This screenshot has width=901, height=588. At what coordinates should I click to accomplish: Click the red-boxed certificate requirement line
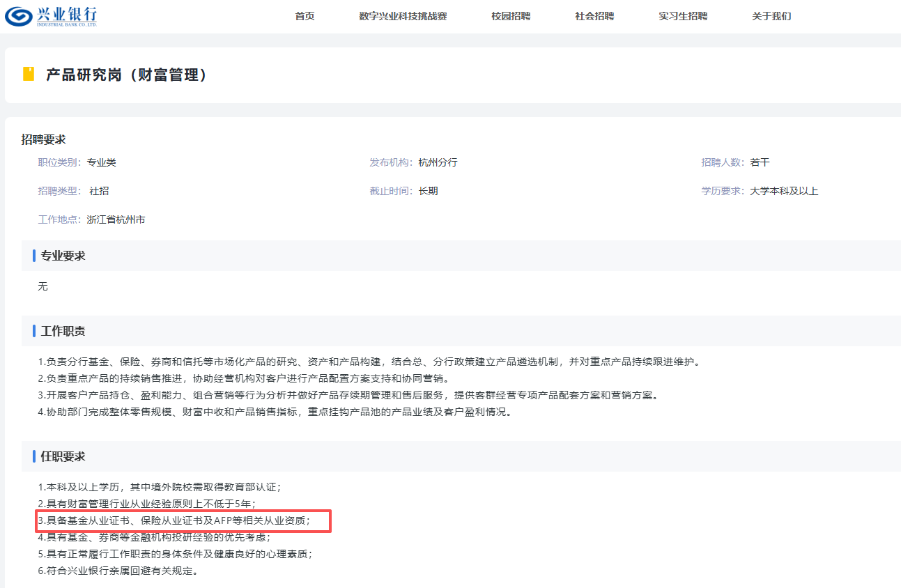[183, 520]
